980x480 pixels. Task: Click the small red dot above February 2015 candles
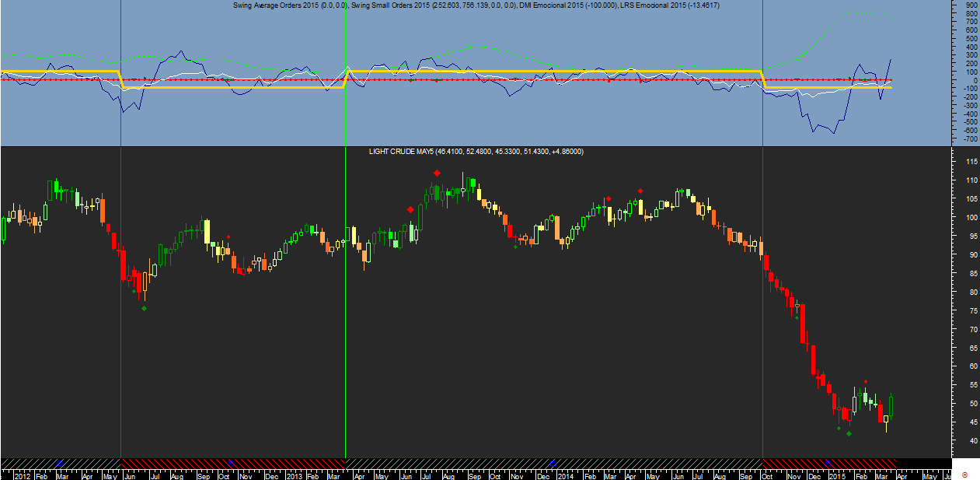pos(866,382)
